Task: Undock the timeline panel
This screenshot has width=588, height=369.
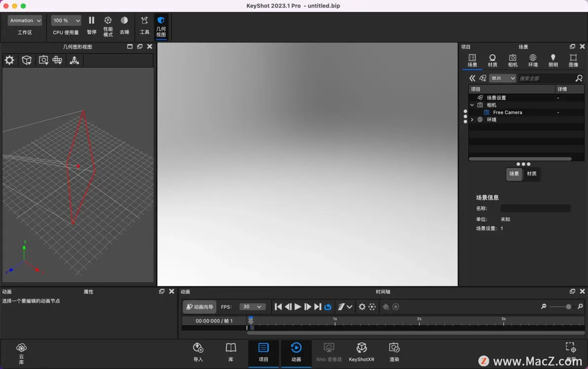Action: [x=572, y=291]
